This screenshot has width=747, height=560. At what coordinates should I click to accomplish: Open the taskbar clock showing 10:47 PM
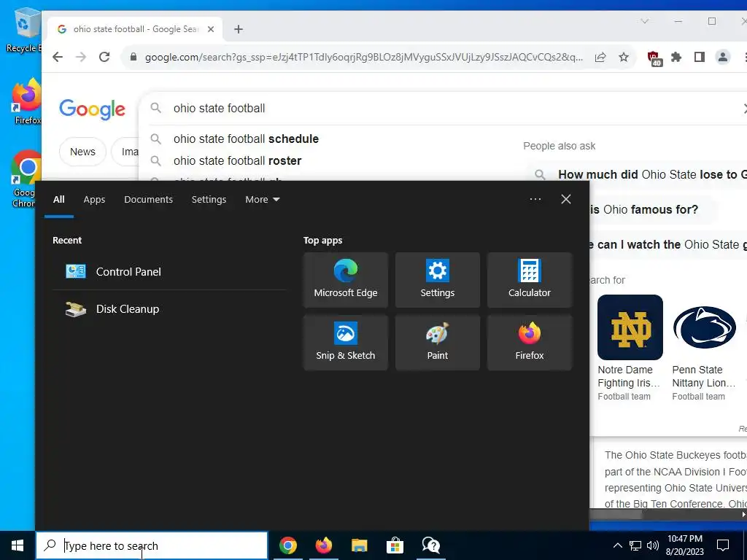coord(684,545)
